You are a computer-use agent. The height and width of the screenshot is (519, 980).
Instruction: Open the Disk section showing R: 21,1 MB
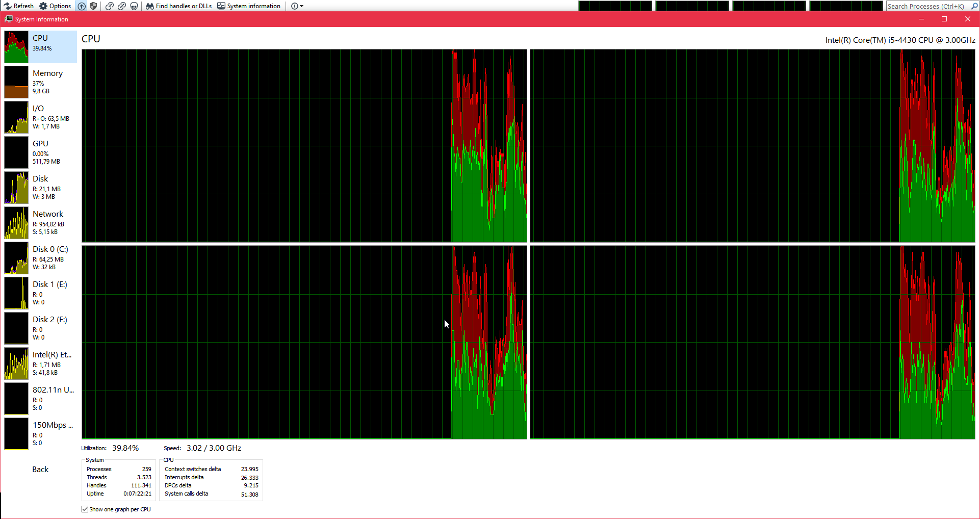point(40,188)
